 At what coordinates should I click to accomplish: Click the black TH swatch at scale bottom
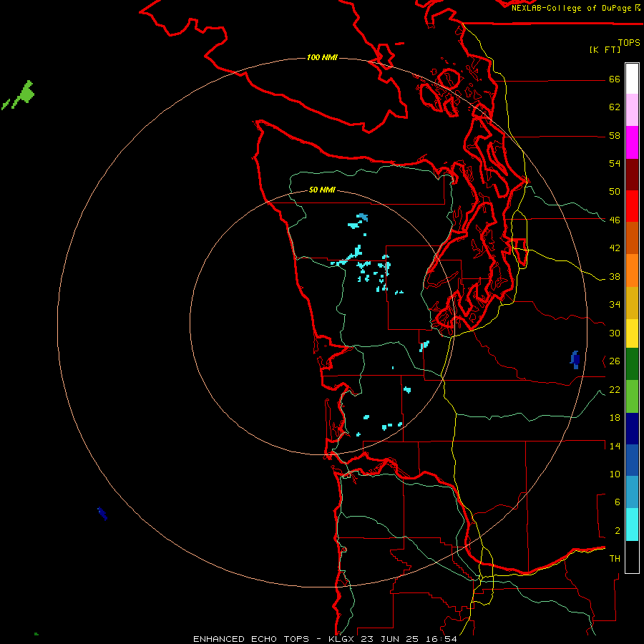632,557
